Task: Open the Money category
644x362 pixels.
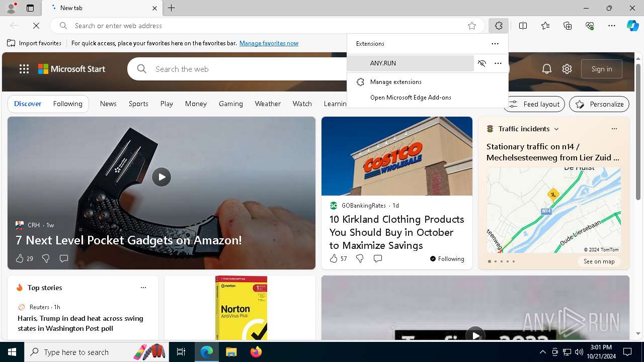Action: (196, 104)
